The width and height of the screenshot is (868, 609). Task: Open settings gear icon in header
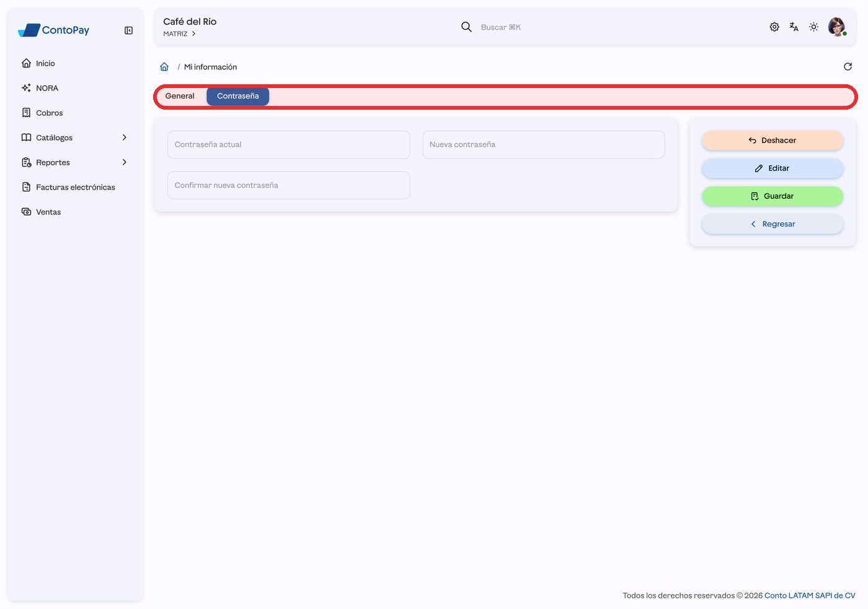click(x=774, y=27)
